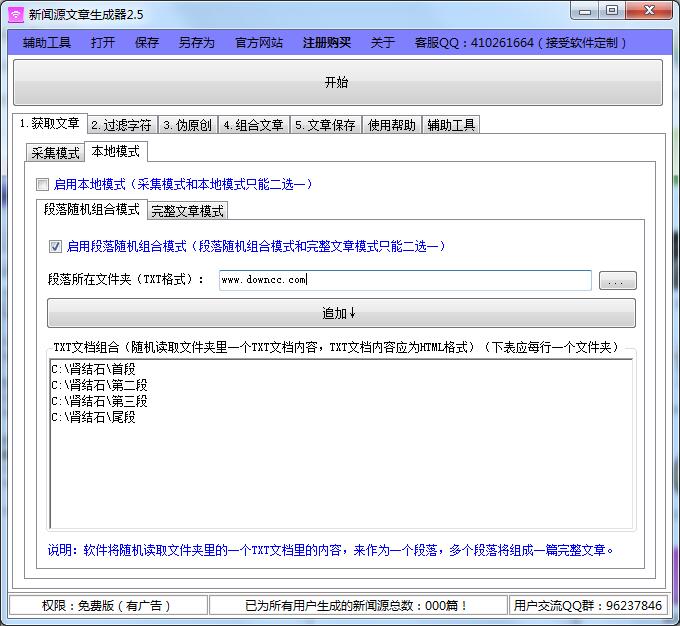Go to the 5.文章保存 tab

[325, 125]
